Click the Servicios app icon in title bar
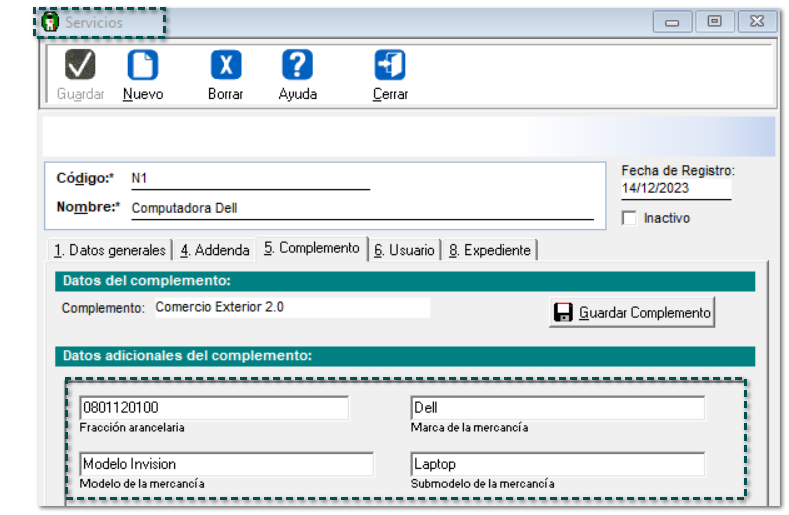789x515 pixels. click(50, 22)
